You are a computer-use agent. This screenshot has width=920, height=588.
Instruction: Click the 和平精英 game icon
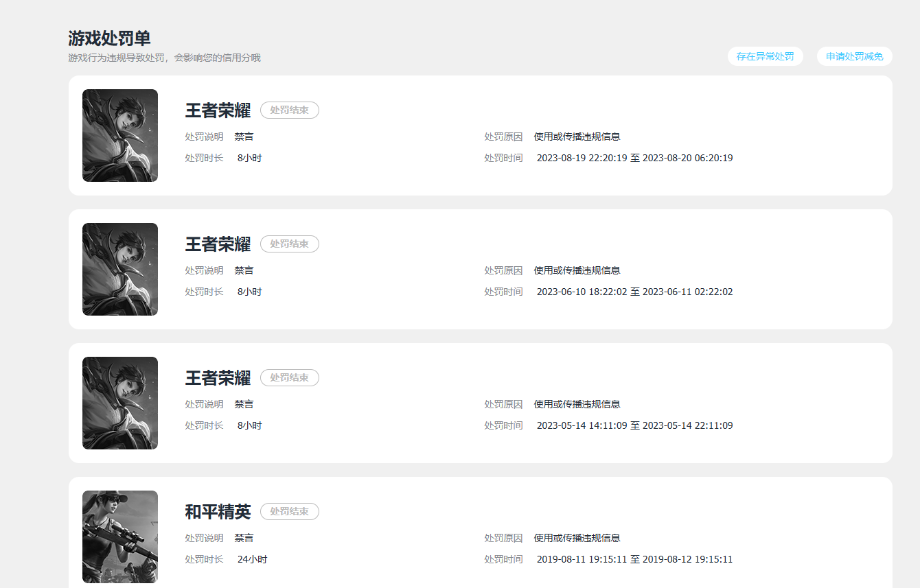pos(119,537)
